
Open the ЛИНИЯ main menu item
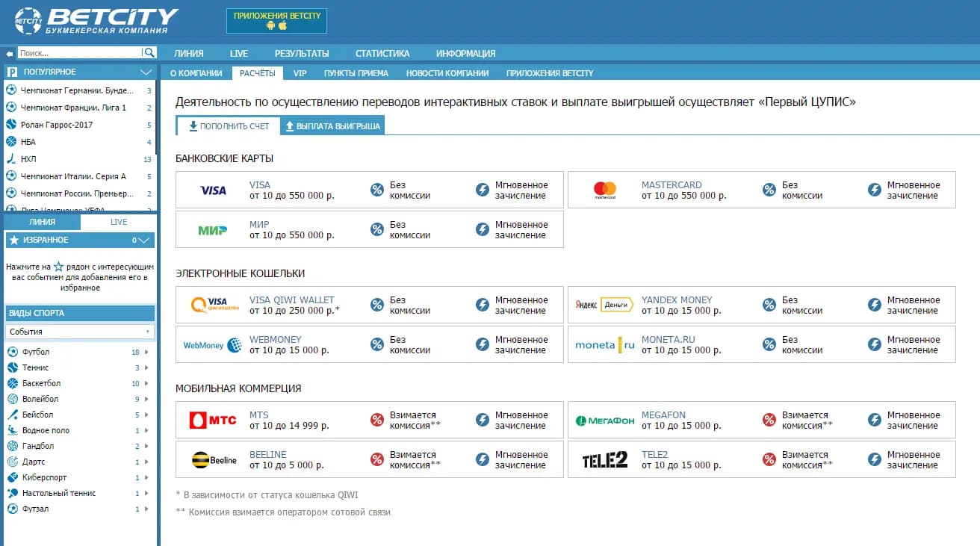click(189, 54)
